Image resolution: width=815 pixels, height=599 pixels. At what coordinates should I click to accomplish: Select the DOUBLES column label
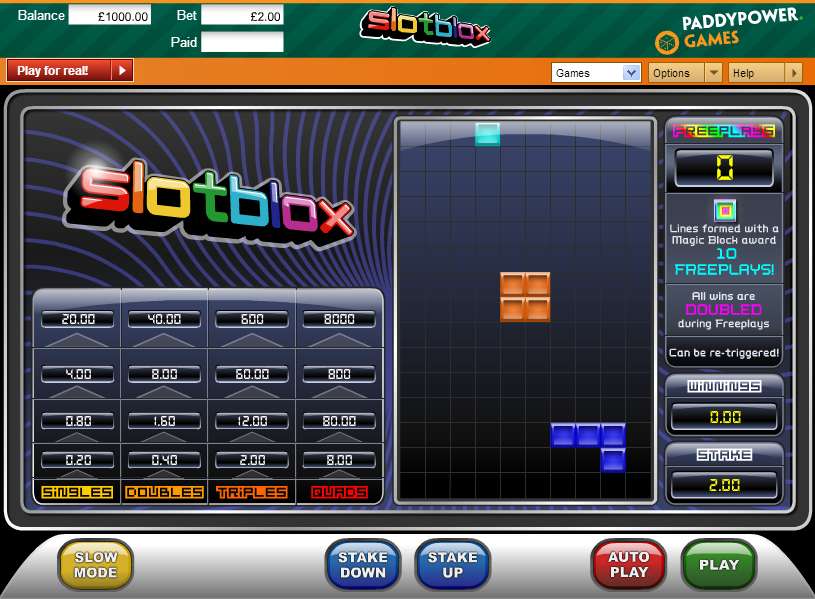coord(164,492)
